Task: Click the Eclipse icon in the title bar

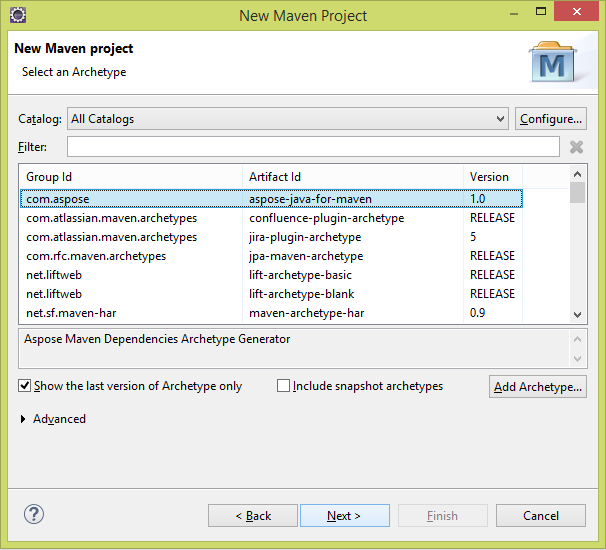Action: tap(18, 15)
